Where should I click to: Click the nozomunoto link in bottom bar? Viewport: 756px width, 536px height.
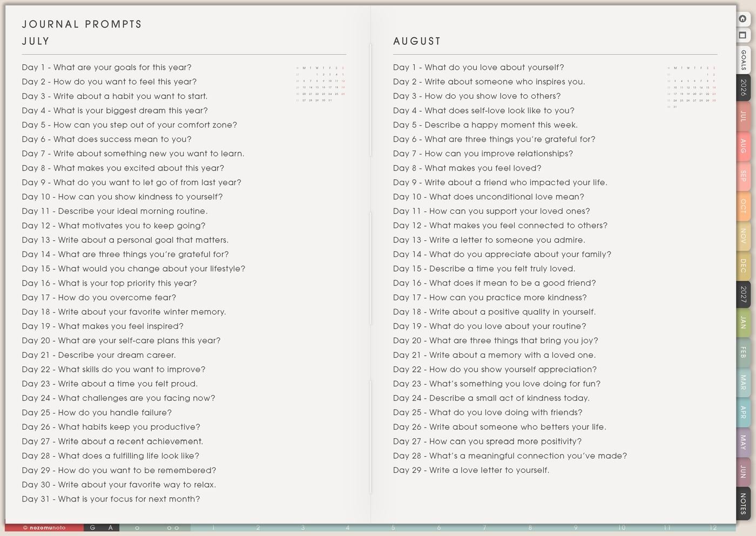(44, 528)
